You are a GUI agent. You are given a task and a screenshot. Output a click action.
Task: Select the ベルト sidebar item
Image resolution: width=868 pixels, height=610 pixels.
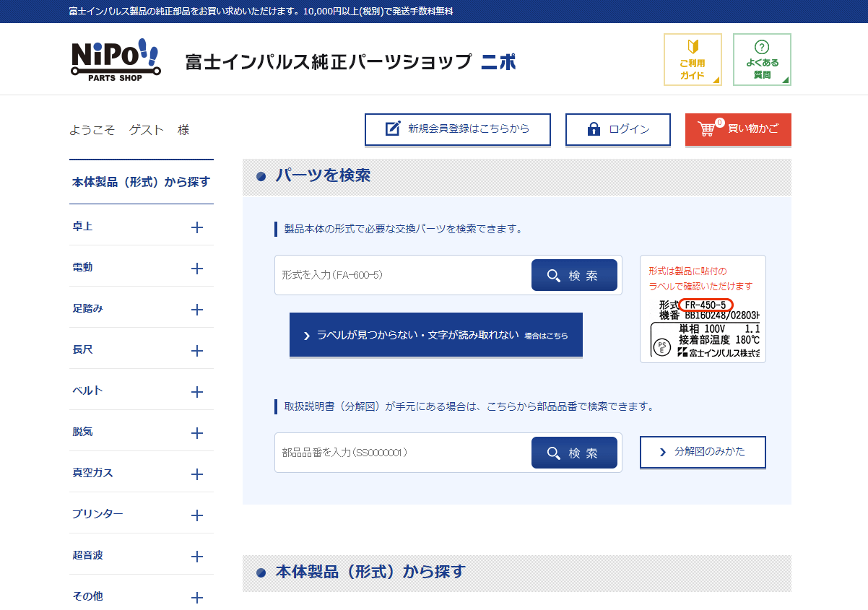87,391
